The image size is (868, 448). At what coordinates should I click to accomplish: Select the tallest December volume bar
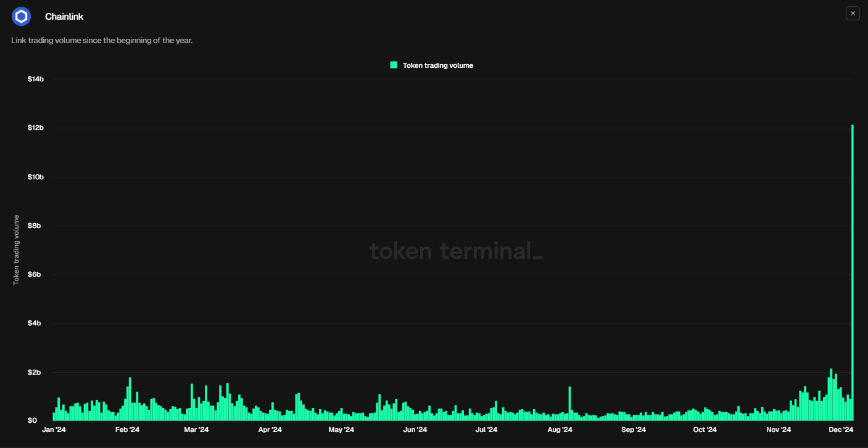click(x=853, y=271)
